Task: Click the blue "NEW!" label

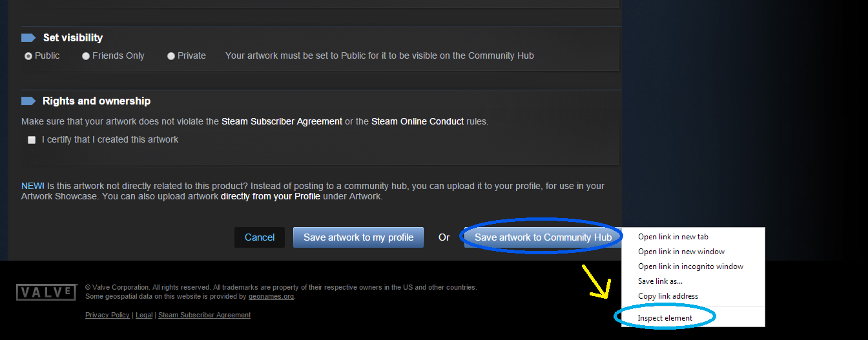Action: click(x=33, y=186)
